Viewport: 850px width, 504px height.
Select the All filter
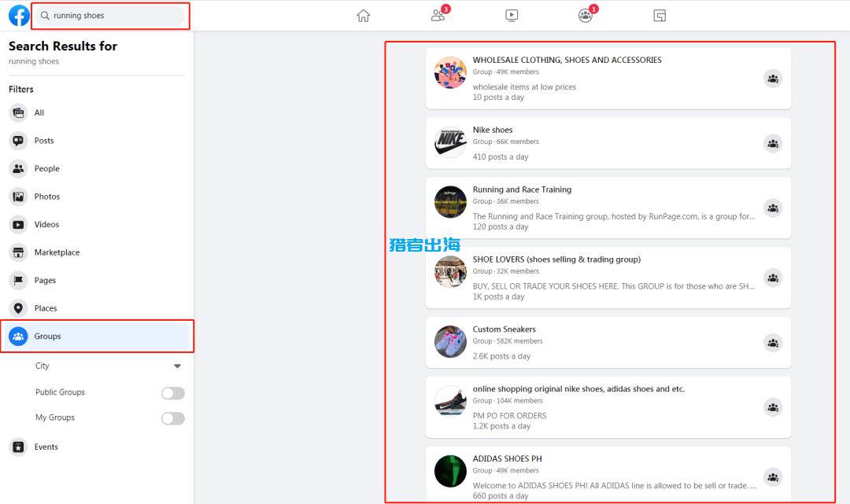(97, 112)
